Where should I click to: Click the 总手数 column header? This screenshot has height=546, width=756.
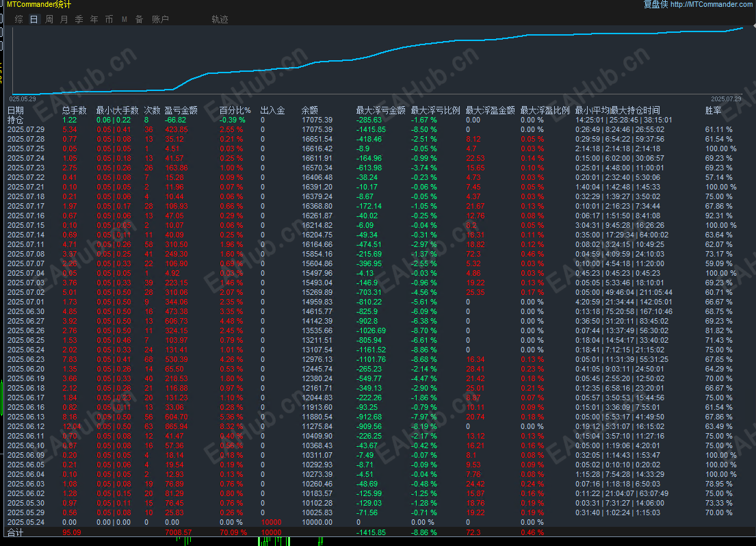[x=75, y=110]
